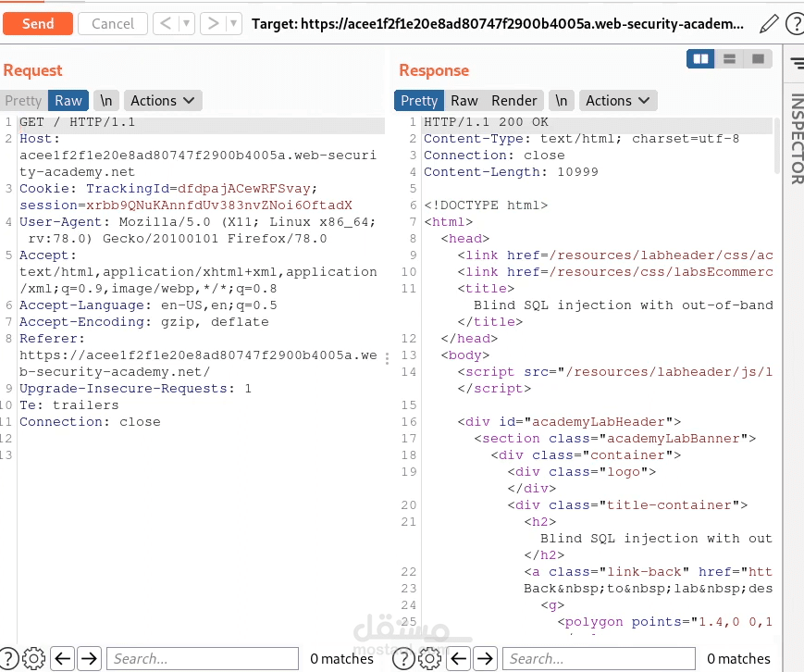Switch Response view to Raw tab

(464, 101)
